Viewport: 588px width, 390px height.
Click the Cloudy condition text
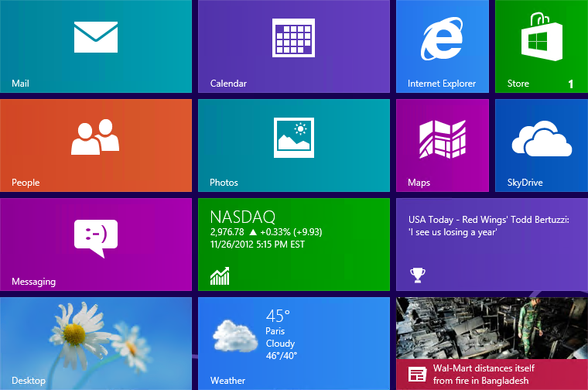(281, 344)
